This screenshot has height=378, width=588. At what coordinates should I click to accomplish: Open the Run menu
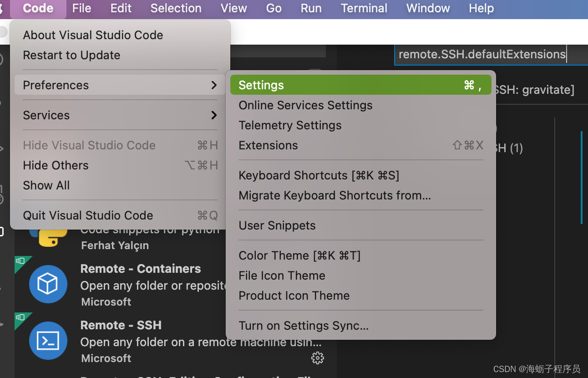(x=311, y=8)
